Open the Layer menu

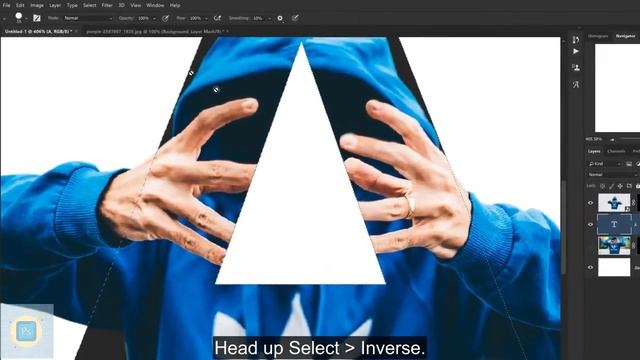point(55,5)
